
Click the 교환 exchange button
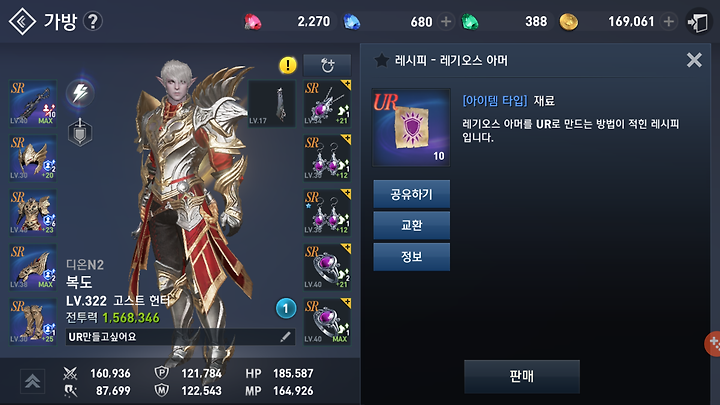(x=411, y=225)
